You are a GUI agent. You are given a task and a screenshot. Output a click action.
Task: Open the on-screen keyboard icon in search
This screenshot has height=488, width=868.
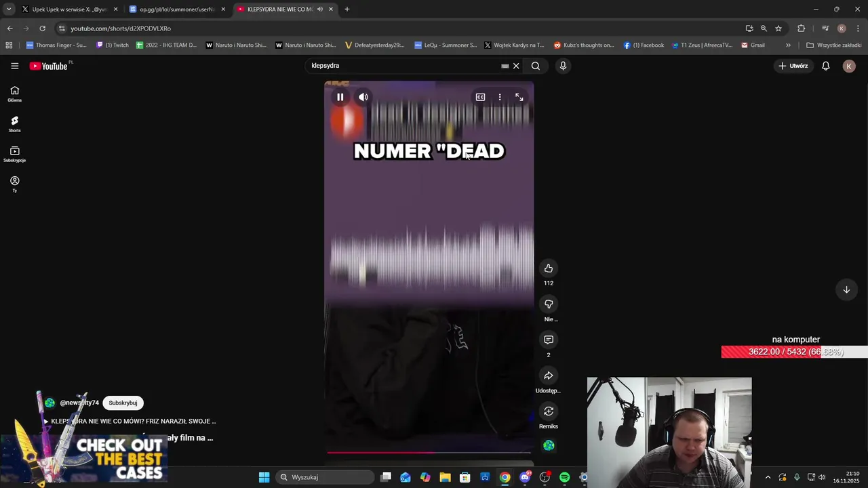click(505, 66)
